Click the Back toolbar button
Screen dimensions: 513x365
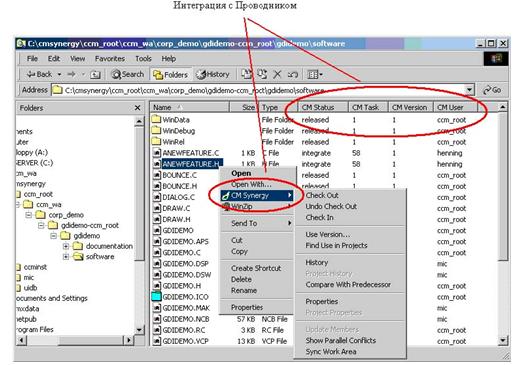(x=39, y=74)
